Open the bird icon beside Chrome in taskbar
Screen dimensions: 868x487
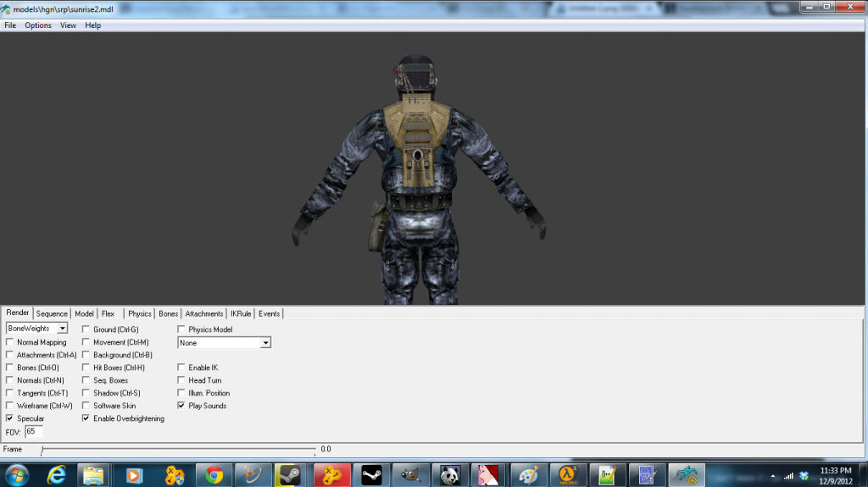pyautogui.click(x=252, y=475)
